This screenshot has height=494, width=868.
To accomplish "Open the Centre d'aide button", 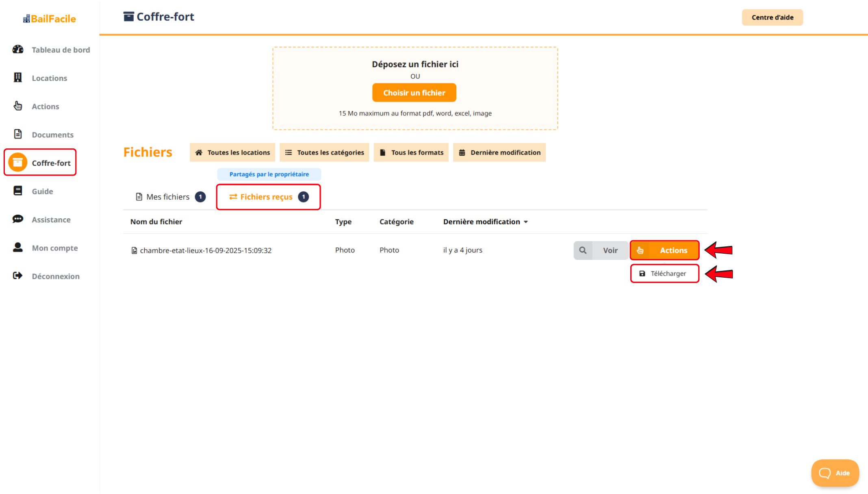I will coord(772,17).
